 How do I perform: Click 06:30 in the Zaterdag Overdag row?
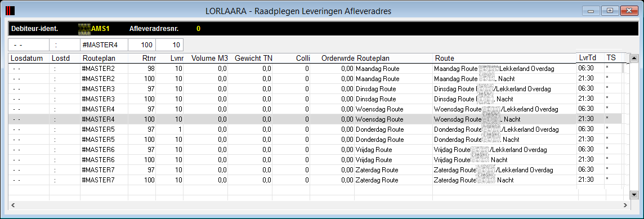click(585, 170)
